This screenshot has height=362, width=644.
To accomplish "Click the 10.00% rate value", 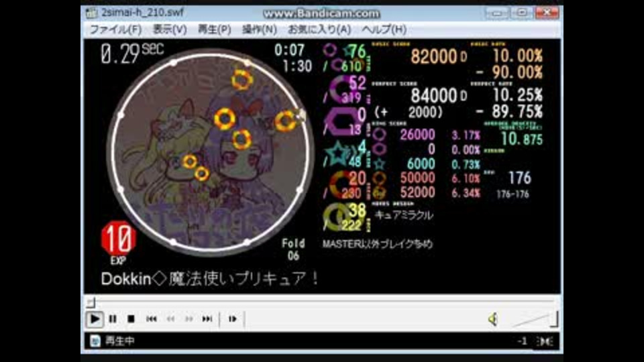I will 517,56.
